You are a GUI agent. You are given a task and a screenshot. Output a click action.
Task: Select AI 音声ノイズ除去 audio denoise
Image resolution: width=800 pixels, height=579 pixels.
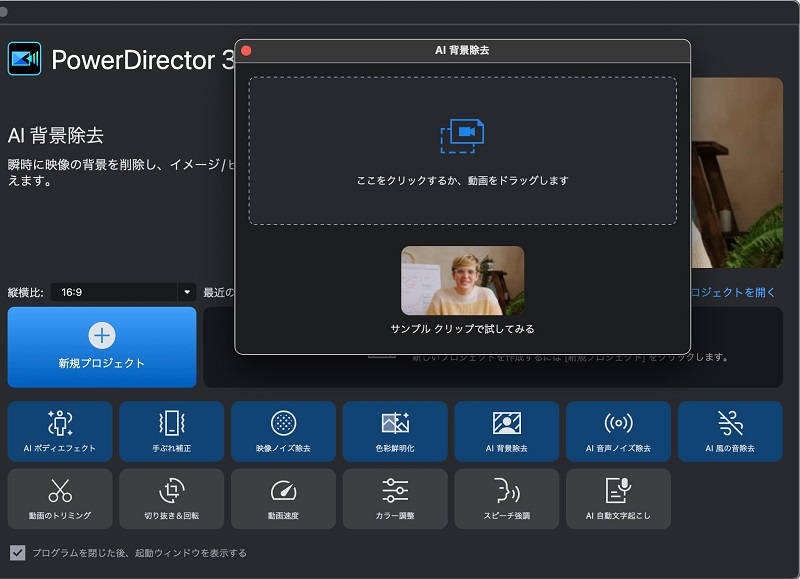pyautogui.click(x=618, y=431)
